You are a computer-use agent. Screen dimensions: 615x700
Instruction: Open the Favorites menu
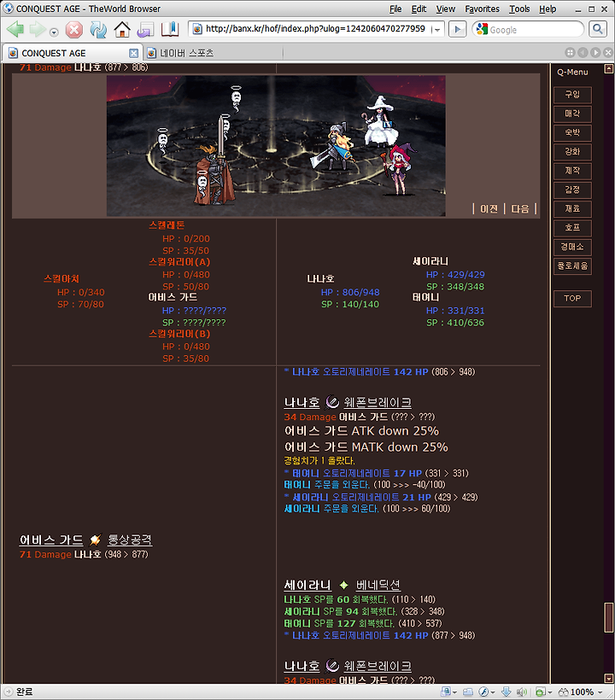(482, 9)
